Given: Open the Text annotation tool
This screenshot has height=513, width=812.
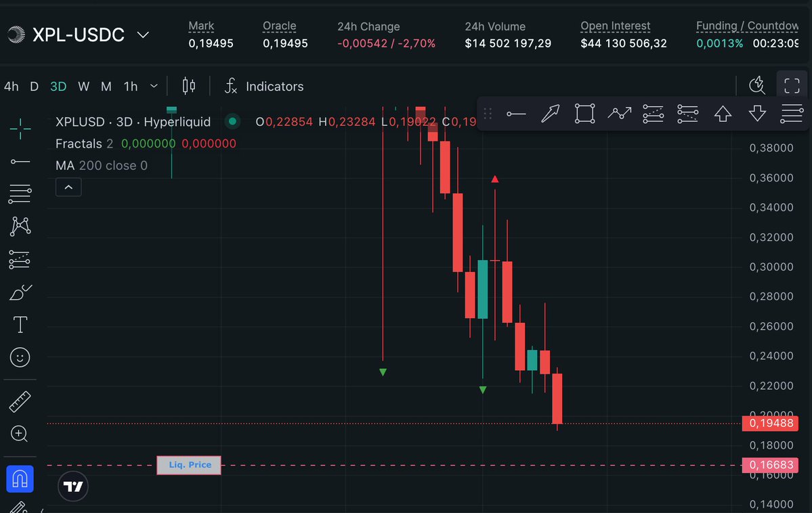Looking at the screenshot, I should [20, 324].
